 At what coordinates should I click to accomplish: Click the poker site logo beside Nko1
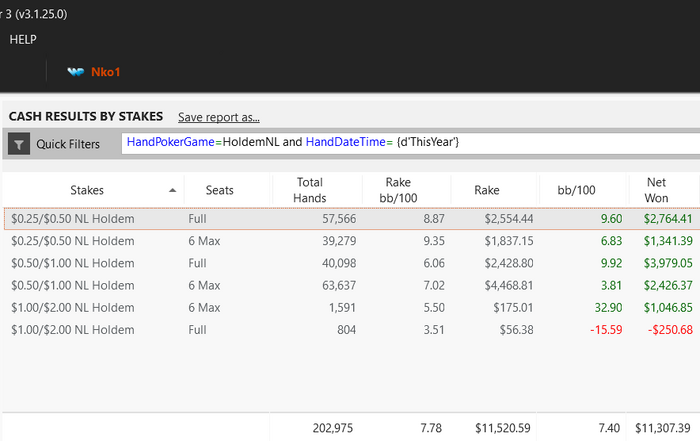pos(75,72)
